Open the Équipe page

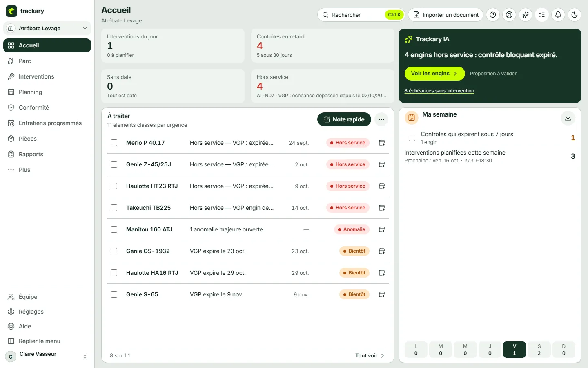pyautogui.click(x=47, y=297)
